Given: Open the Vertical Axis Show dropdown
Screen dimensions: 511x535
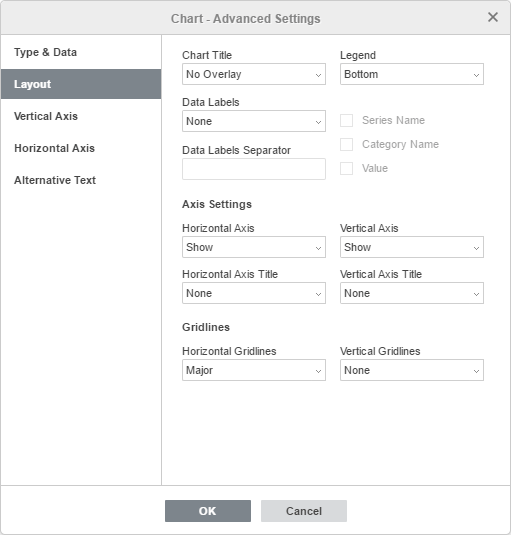Looking at the screenshot, I should tap(412, 247).
